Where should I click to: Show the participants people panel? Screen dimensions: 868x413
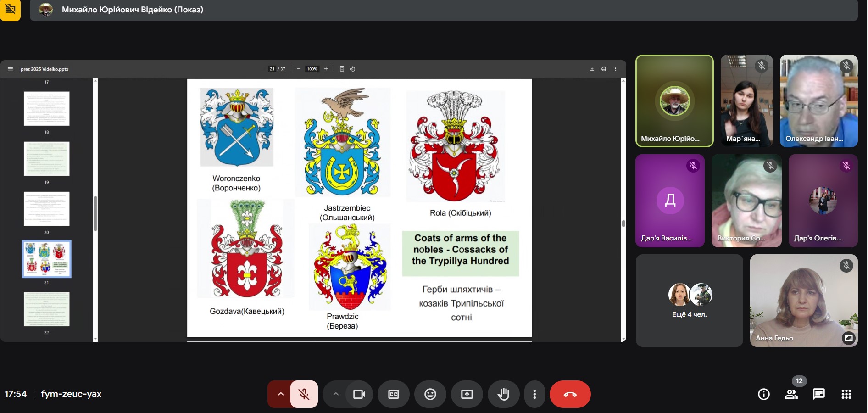791,394
